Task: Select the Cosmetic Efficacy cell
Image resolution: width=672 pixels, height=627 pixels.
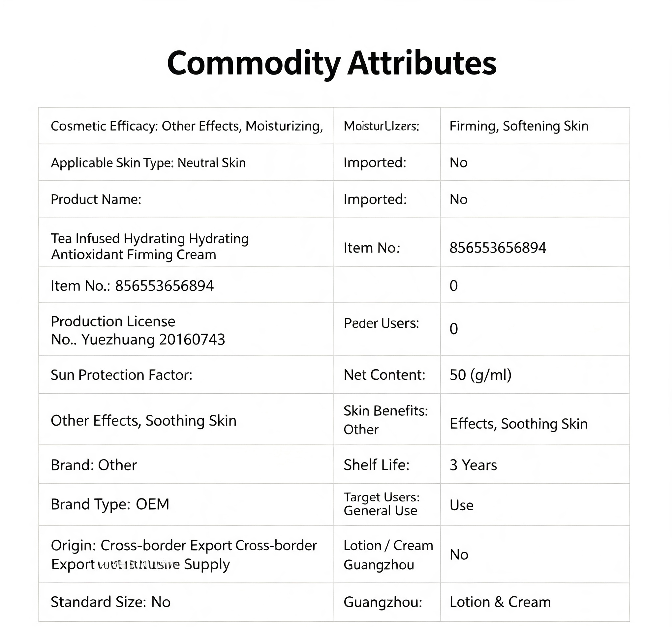Action: [x=186, y=126]
